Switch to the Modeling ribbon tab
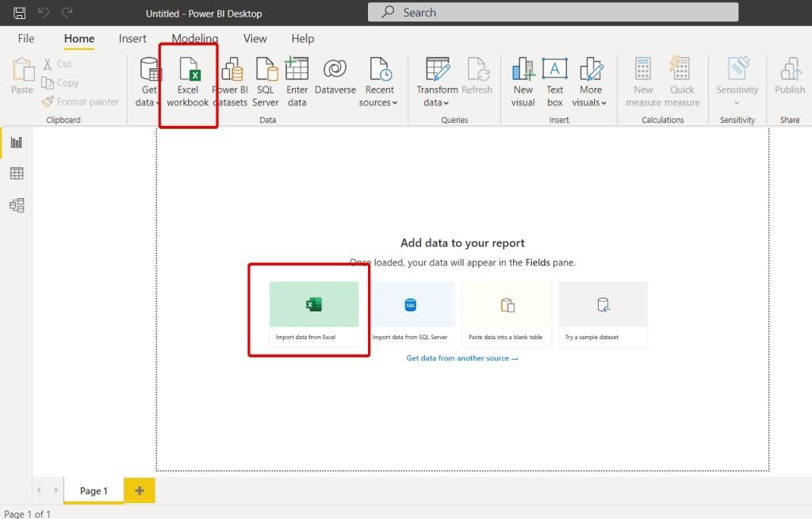The width and height of the screenshot is (812, 519). (x=195, y=39)
